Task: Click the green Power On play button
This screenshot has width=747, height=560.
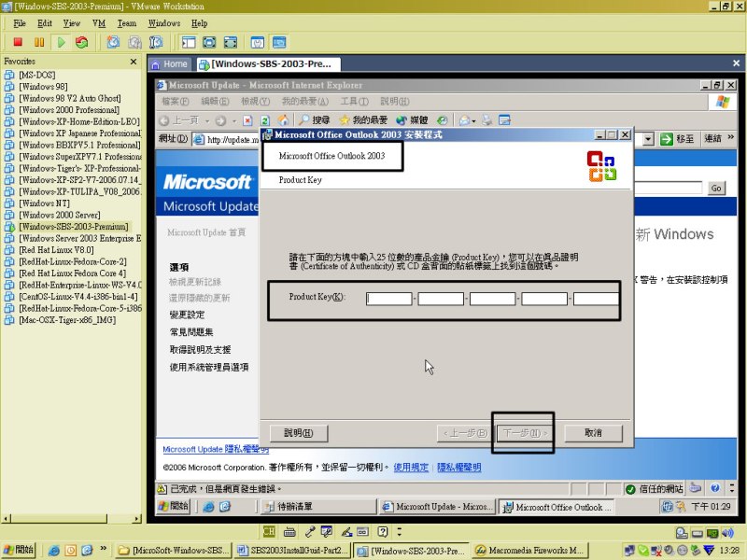Action: [61, 42]
